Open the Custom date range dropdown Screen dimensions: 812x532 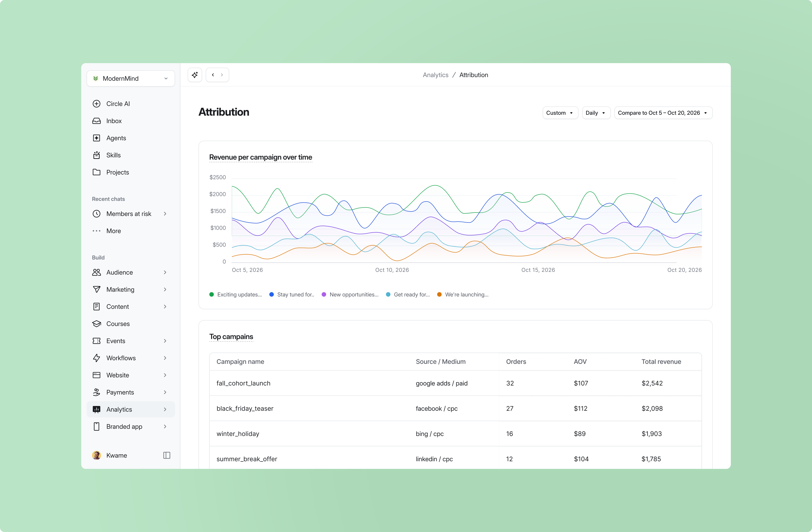coord(560,113)
